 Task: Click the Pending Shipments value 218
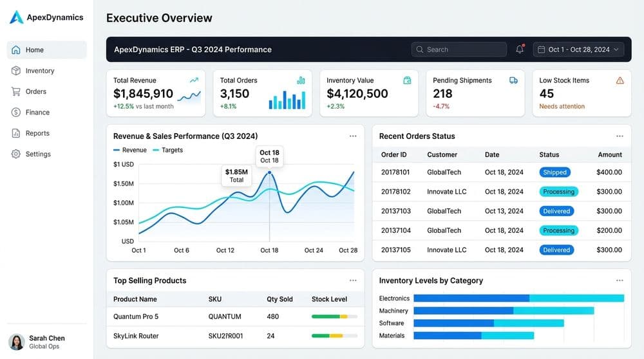[x=442, y=93]
